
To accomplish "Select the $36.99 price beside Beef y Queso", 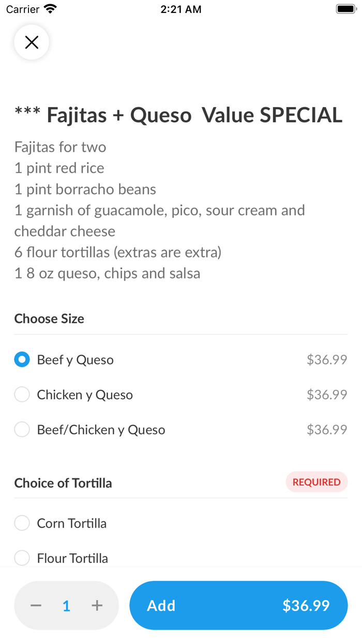I will (327, 359).
